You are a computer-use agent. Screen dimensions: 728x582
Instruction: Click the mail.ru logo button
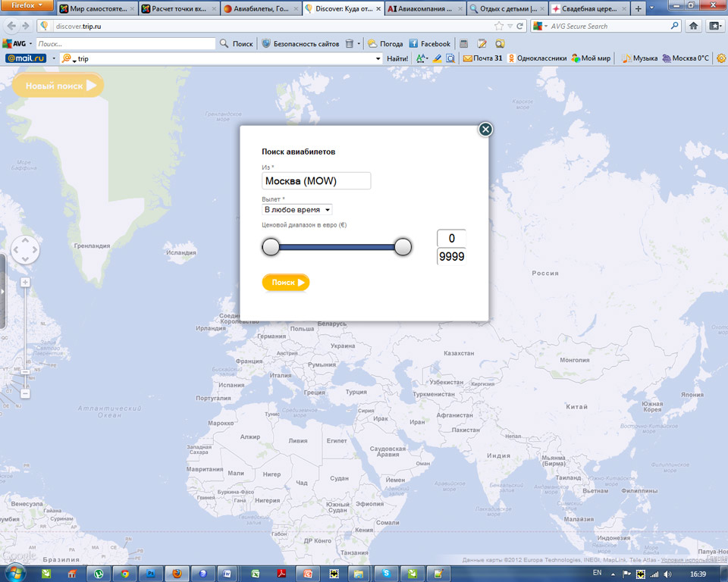coord(26,58)
